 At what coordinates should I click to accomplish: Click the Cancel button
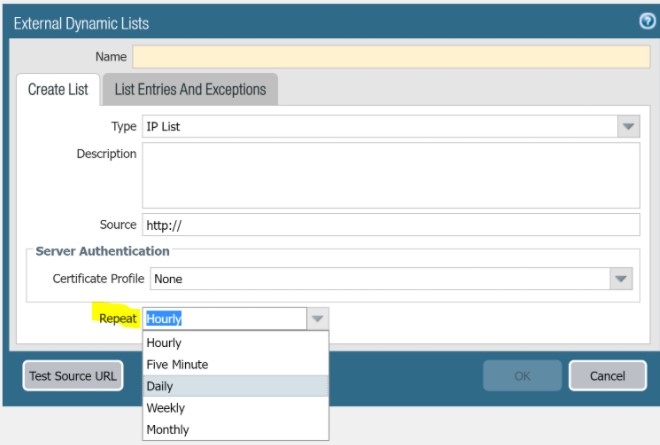(607, 376)
